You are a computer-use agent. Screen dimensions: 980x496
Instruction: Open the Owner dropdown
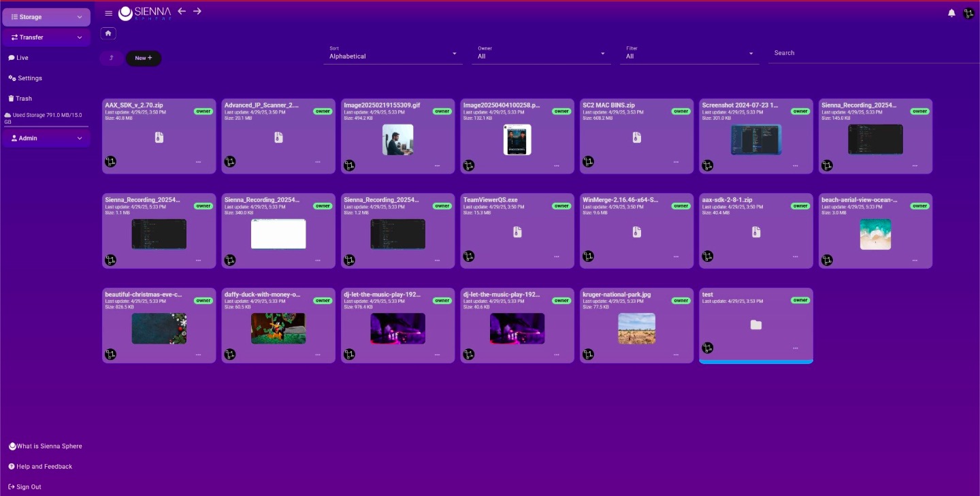pyautogui.click(x=541, y=54)
